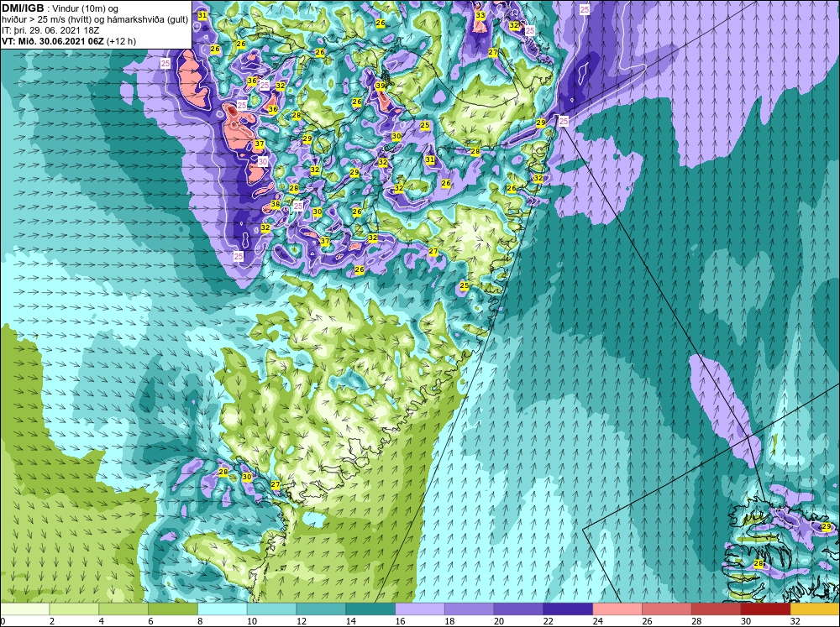Click the legend scale label 24
This screenshot has width=840, height=627.
pos(597,621)
